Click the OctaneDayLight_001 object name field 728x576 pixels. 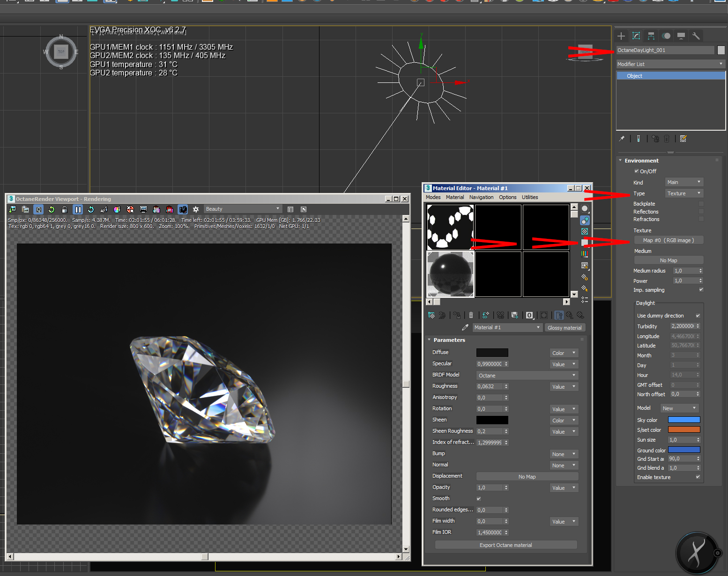point(666,50)
